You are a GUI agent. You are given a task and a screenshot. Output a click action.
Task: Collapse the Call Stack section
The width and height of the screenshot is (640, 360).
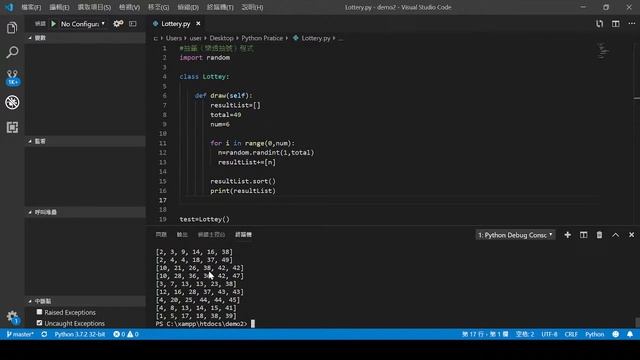click(85, 212)
